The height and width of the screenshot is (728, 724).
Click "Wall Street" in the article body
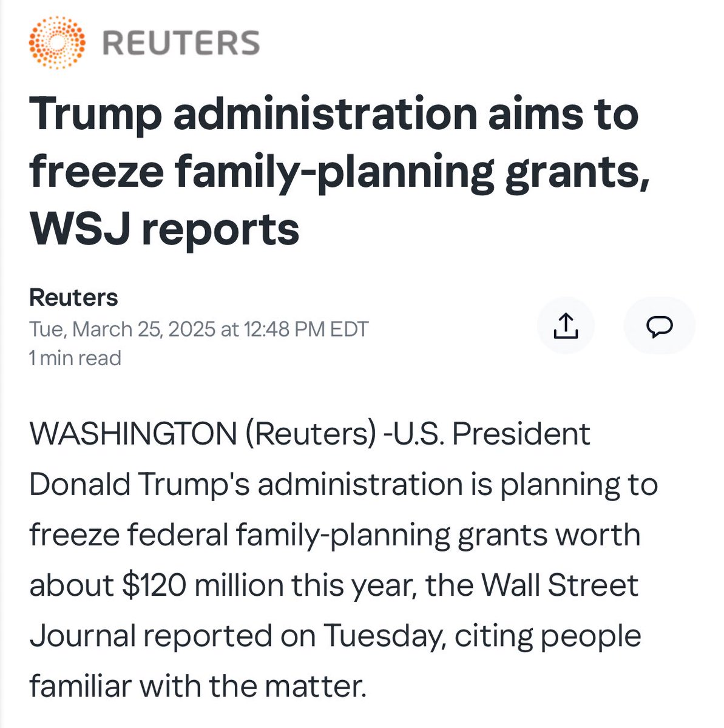tap(560, 585)
